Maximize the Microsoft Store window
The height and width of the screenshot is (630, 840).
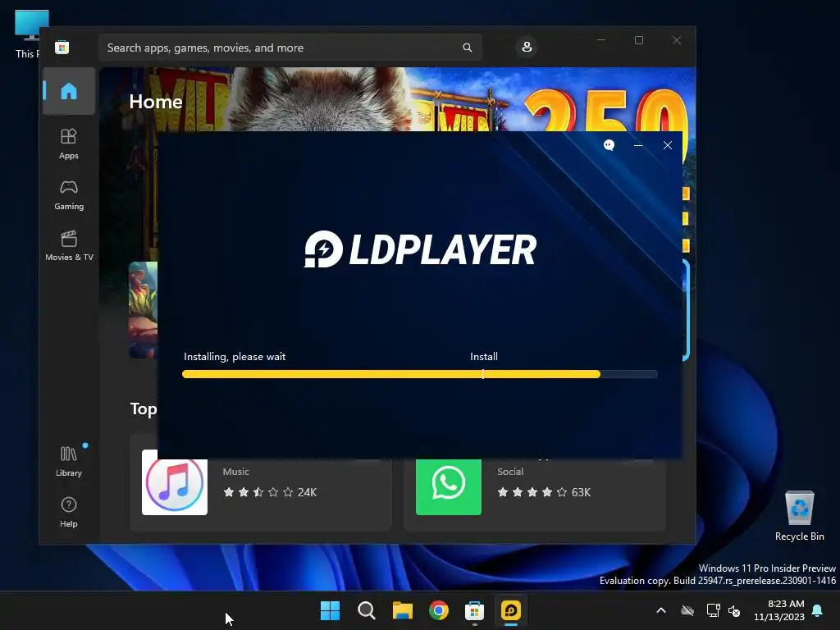[x=638, y=40]
